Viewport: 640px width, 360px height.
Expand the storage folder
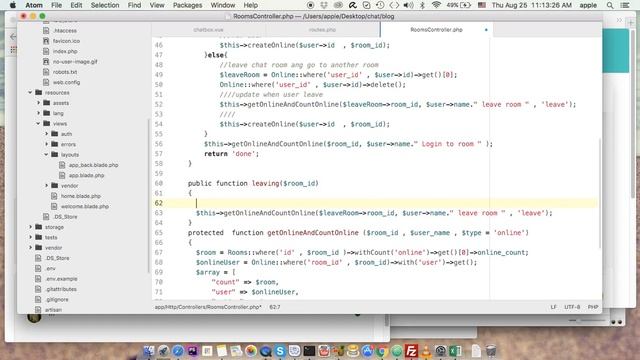point(30,227)
